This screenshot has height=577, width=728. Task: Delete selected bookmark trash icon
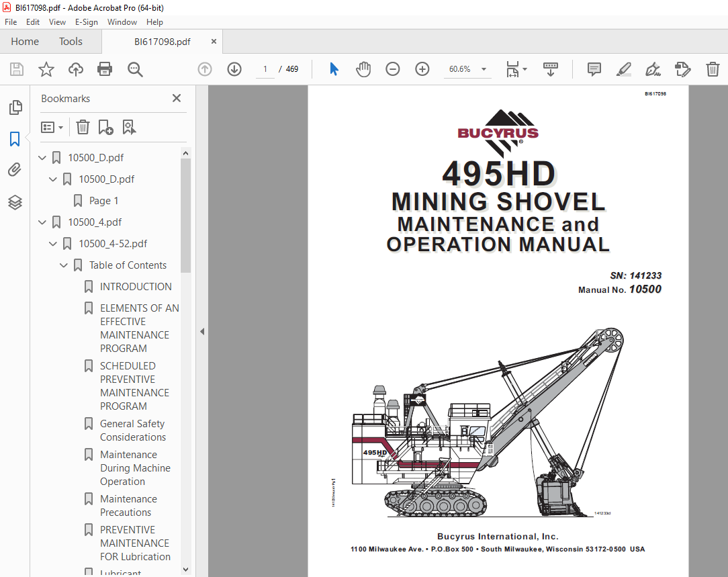(83, 127)
